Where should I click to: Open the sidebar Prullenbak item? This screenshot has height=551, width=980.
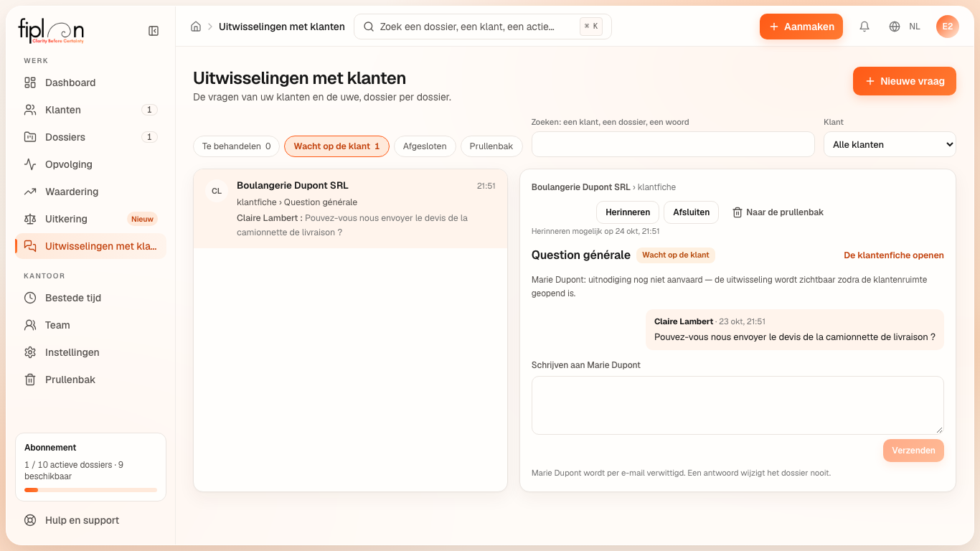point(90,380)
